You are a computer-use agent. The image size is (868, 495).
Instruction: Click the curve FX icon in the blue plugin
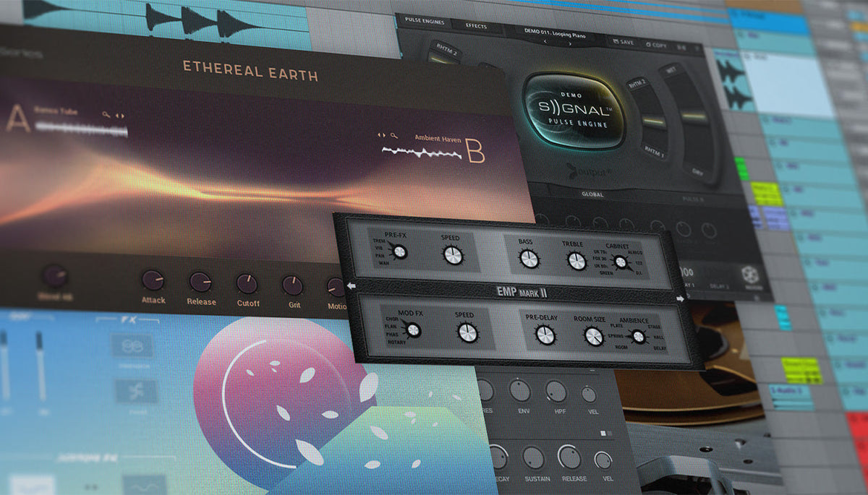136,392
